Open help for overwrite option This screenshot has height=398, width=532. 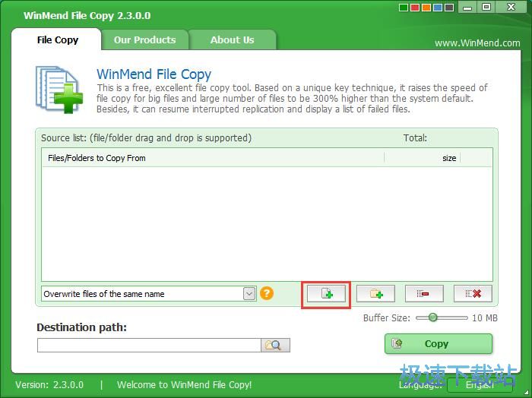click(x=267, y=293)
